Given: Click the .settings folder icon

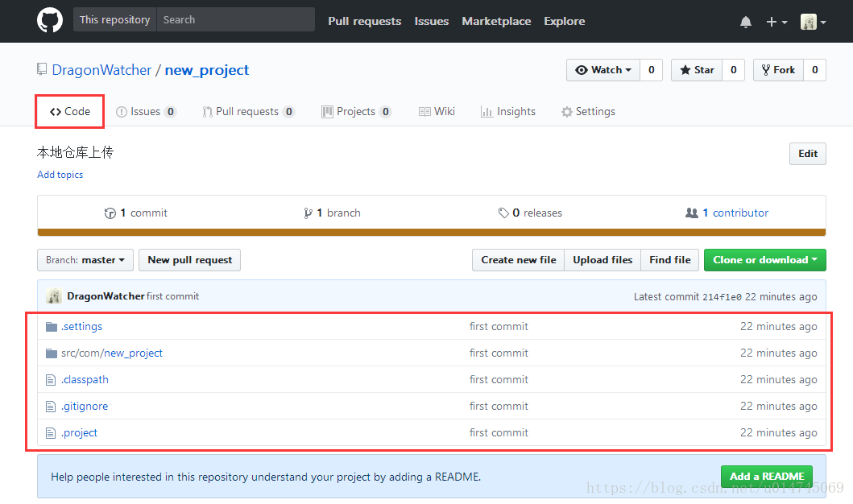Looking at the screenshot, I should pos(52,326).
